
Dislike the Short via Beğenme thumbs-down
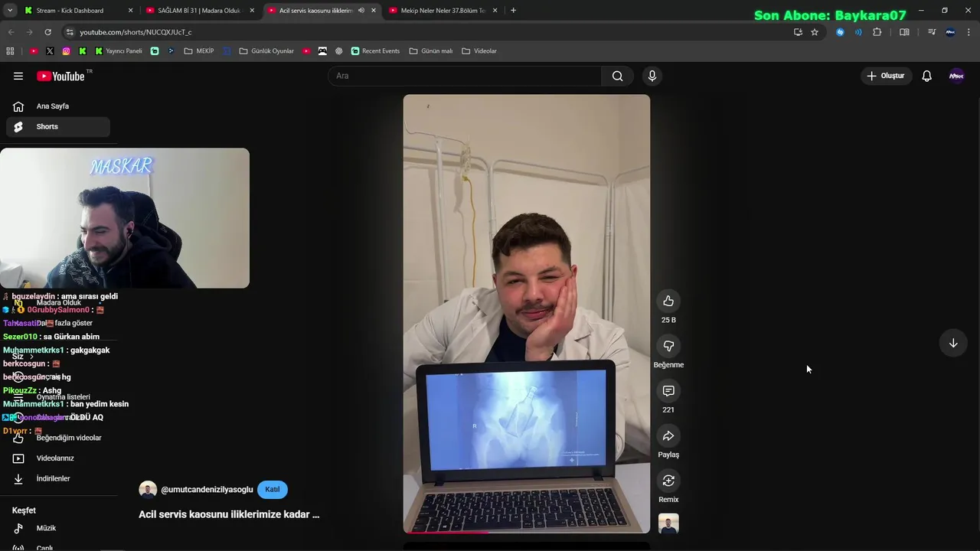pos(668,346)
